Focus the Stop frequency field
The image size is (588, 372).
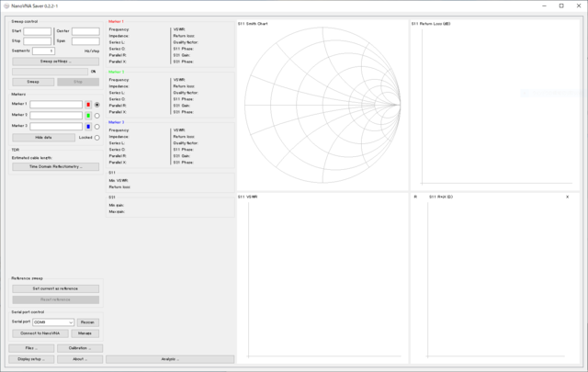(37, 41)
